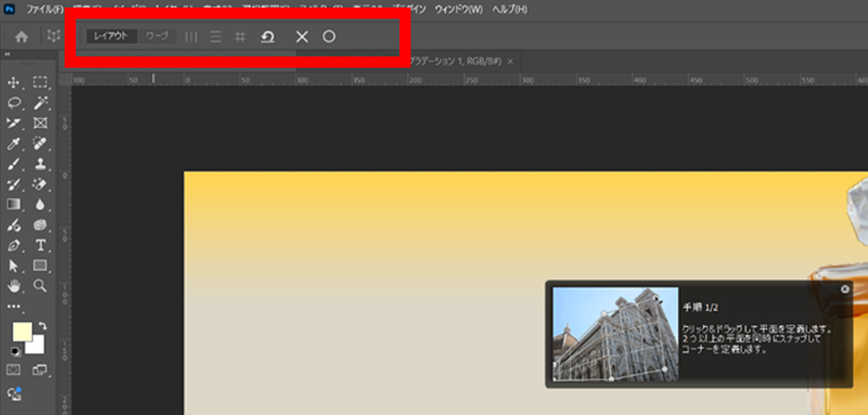Choose the Eyedropper tool
Screen dimensions: 868x415
14,144
